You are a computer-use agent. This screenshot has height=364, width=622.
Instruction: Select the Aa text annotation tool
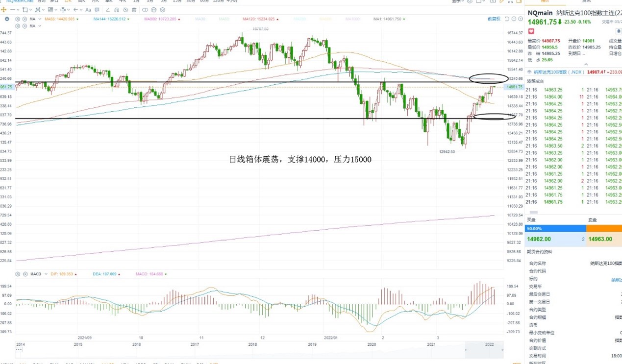[88, 10]
